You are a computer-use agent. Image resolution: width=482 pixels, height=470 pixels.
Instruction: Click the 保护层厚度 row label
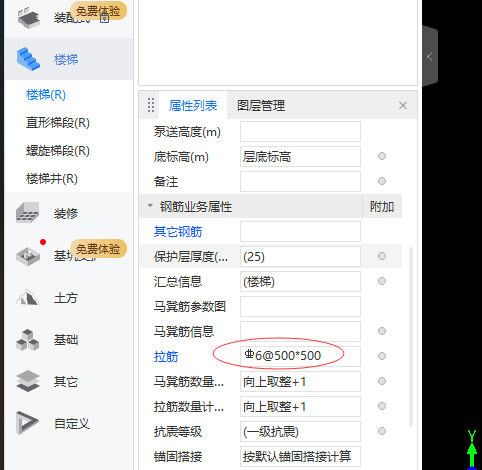191,257
